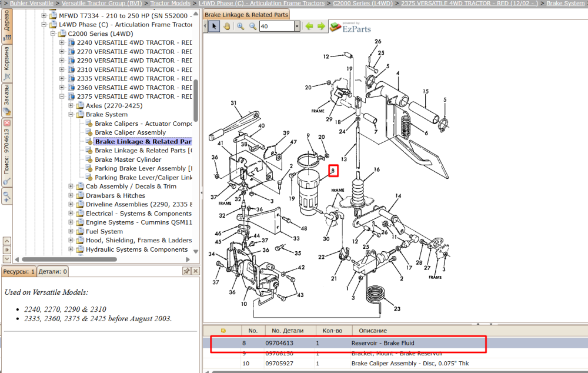
Task: Select the arrow pointer tool
Action: 214,26
